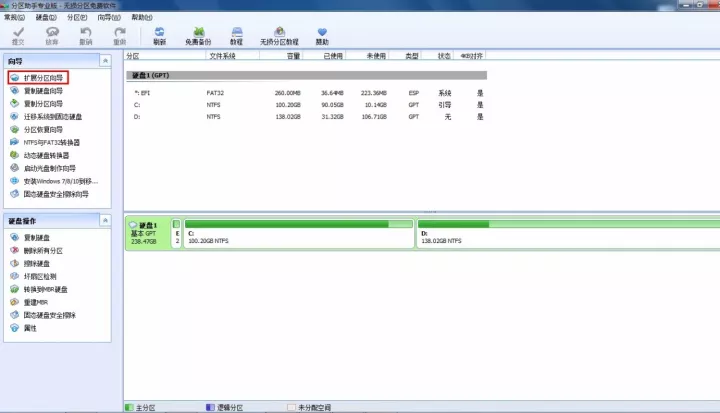Click the 重做 (Redo) toolbar icon

click(119, 36)
